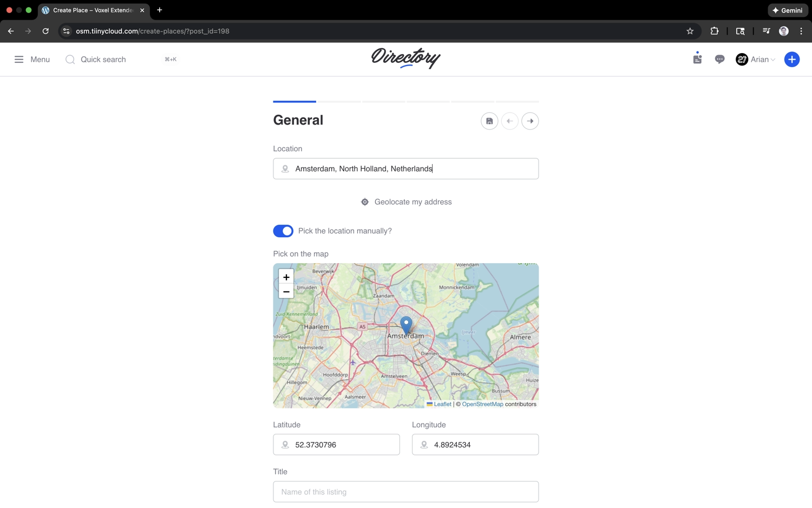Viewport: 812px width, 508px height.
Task: Zoom in on the map
Action: point(286,277)
